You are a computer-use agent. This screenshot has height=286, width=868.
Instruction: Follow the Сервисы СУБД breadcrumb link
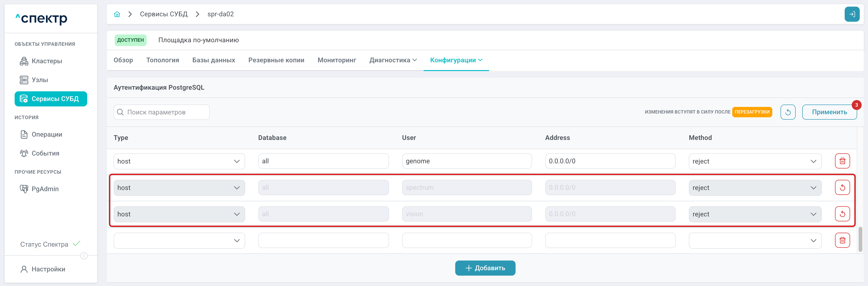[163, 14]
